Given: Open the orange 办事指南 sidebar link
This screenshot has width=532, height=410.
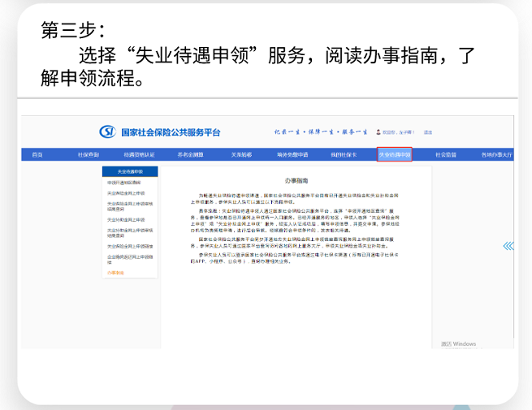Looking at the screenshot, I should point(116,273).
